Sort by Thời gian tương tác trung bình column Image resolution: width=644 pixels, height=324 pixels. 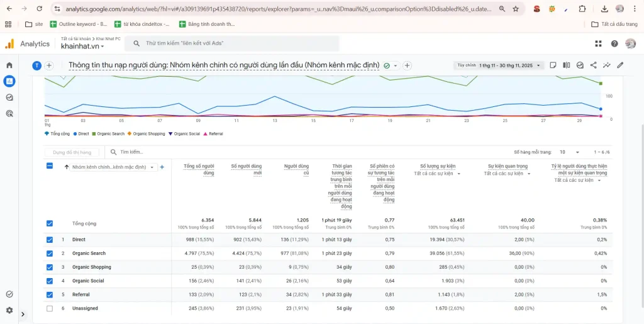click(x=340, y=186)
